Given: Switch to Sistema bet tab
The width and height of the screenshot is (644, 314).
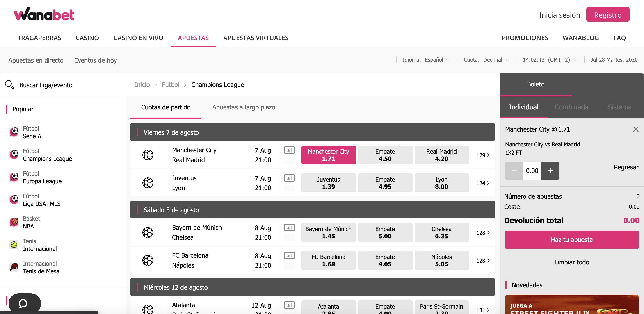Looking at the screenshot, I should tap(619, 107).
